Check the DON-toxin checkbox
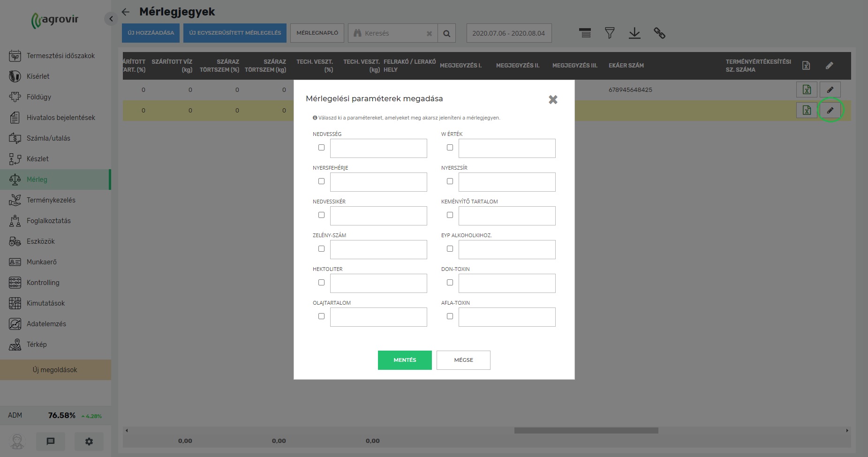This screenshot has width=868, height=457. 450,283
